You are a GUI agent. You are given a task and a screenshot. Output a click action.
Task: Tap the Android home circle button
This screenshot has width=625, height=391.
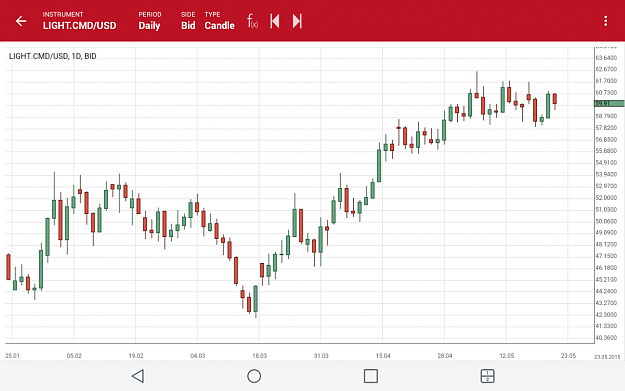(x=254, y=376)
